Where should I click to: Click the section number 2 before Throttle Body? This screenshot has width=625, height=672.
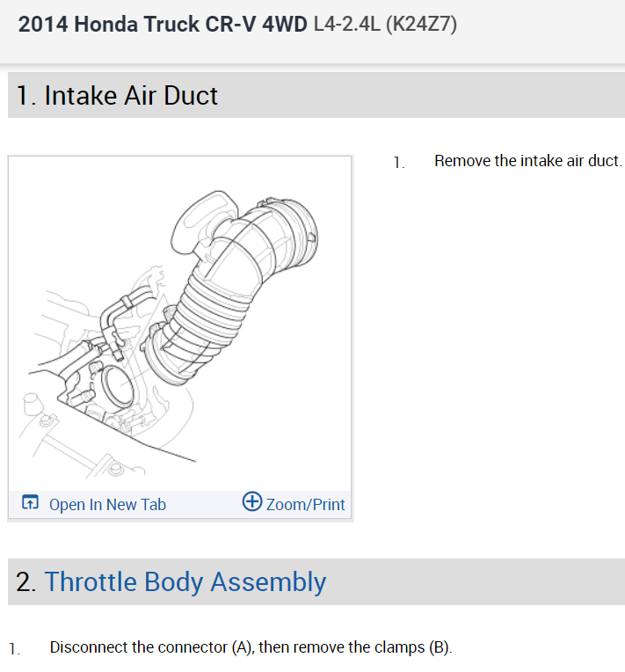click(25, 581)
